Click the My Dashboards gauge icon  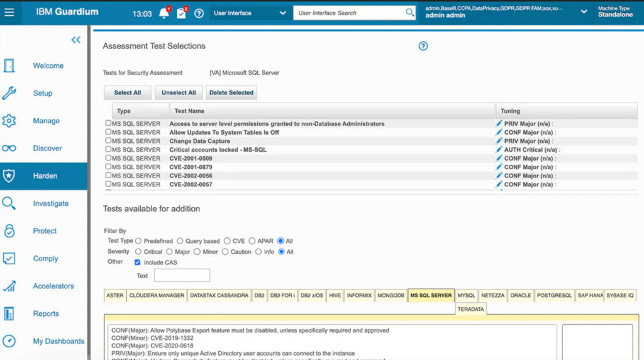point(9,341)
